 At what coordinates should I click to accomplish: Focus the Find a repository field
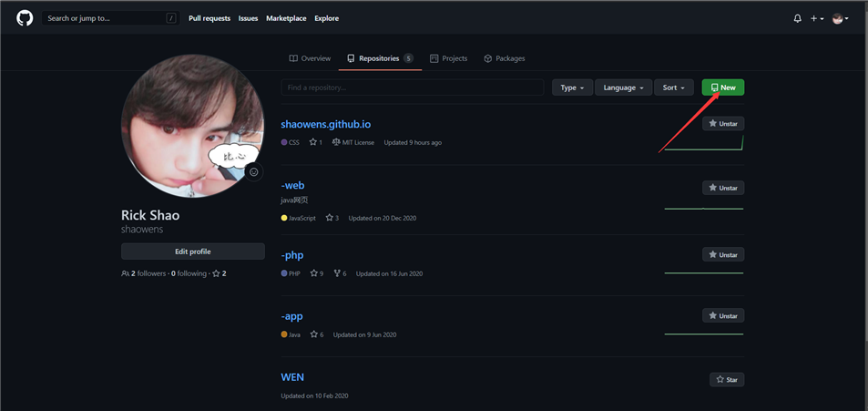point(413,87)
